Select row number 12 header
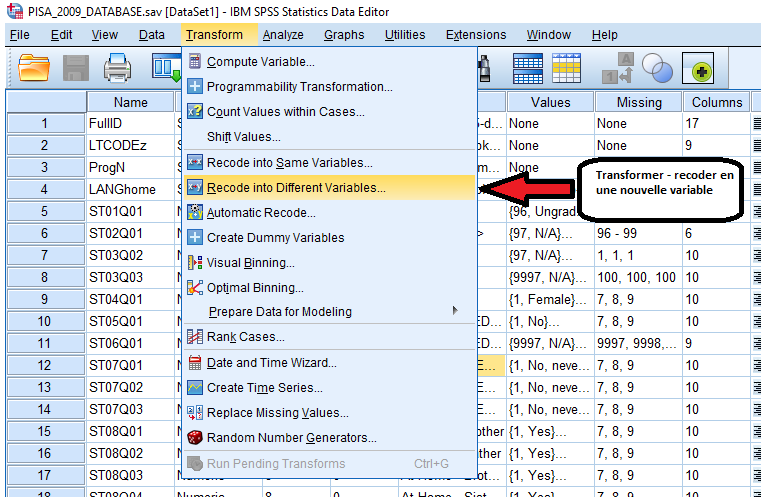Image resolution: width=761 pixels, height=497 pixels. [45, 365]
